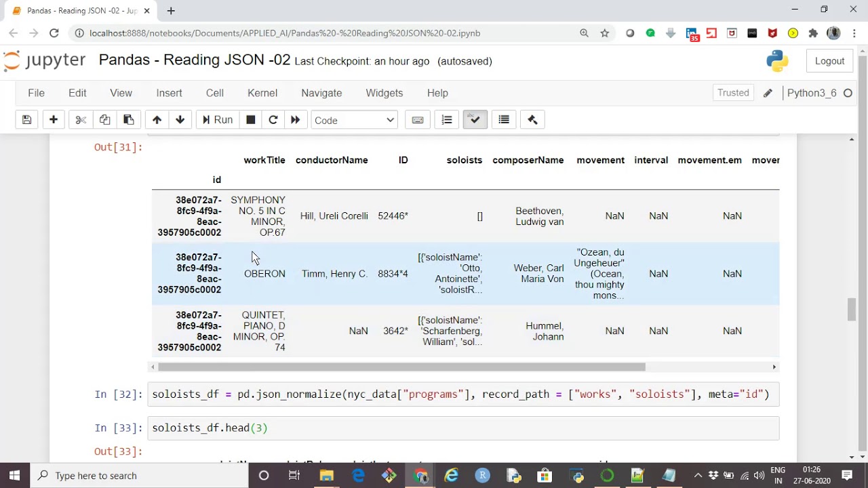Rename notebook title Pandas - Reading JSON -02
Screen dimensions: 868x488
[x=195, y=60]
